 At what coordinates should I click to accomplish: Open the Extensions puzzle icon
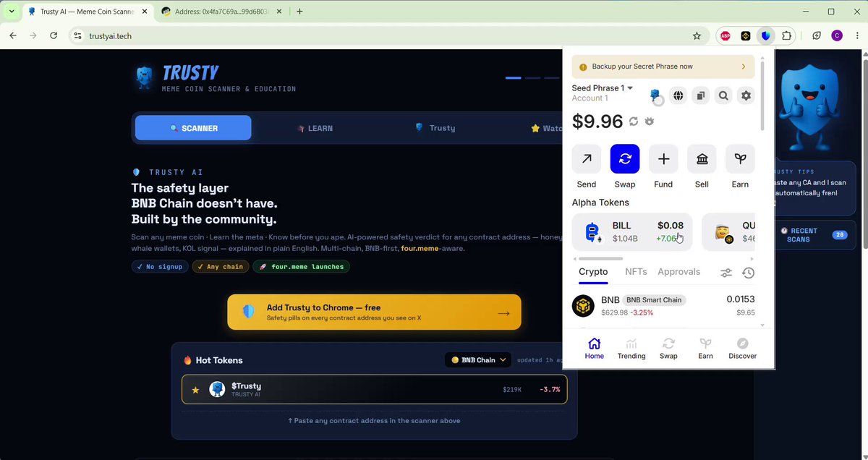pos(787,35)
